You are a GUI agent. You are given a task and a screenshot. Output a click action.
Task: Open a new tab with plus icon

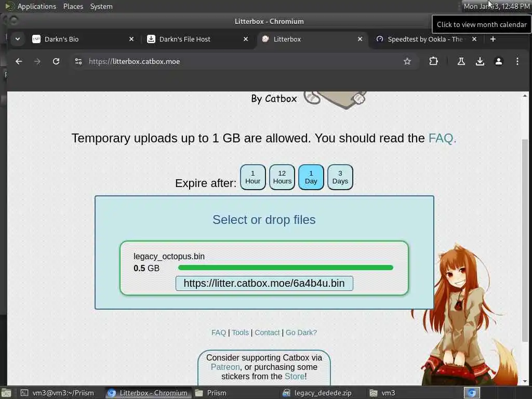tap(493, 39)
